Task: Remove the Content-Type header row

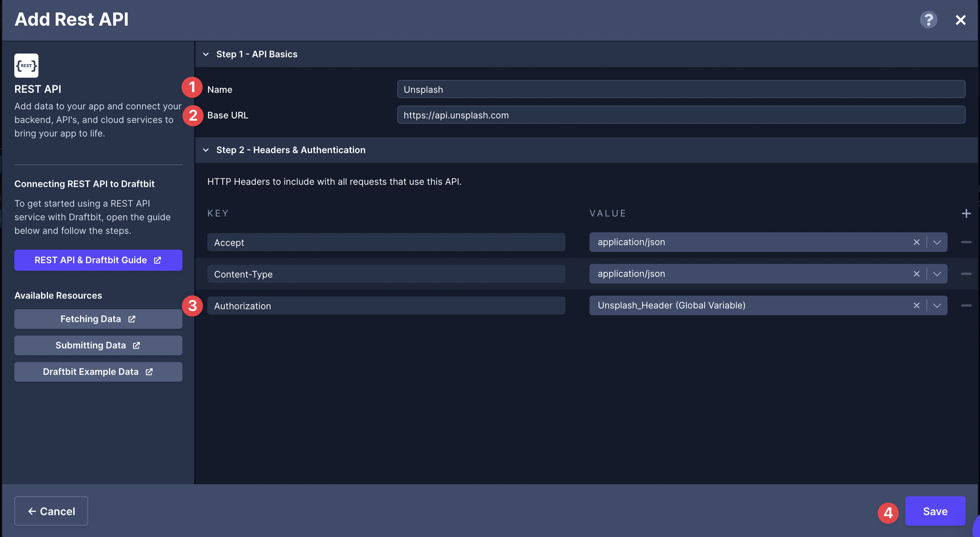Action: tap(966, 274)
